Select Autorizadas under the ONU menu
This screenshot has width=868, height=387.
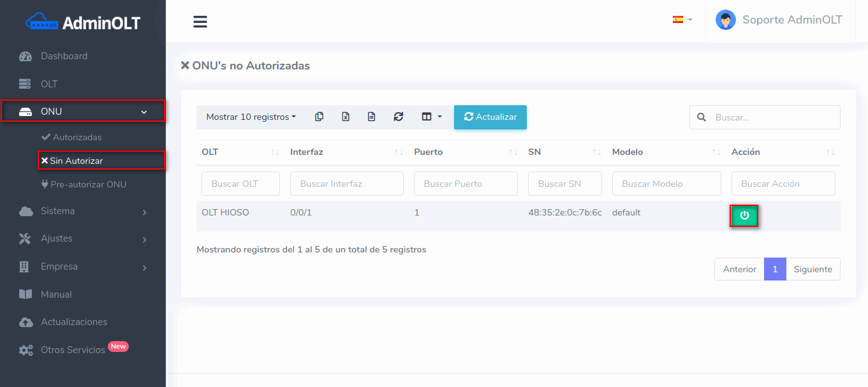(x=77, y=137)
